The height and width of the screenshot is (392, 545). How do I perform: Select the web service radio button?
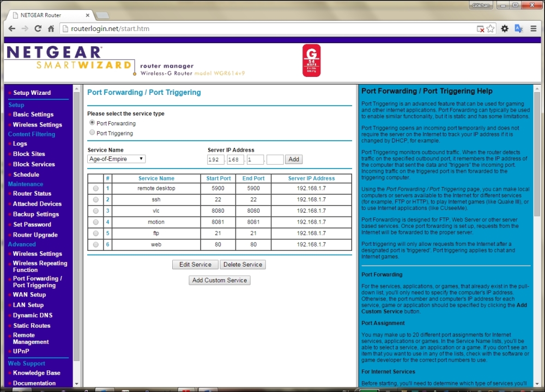95,244
